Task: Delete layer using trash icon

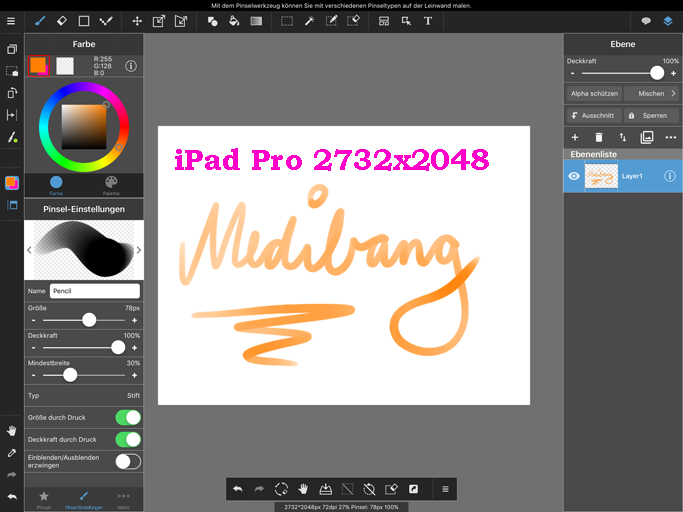Action: (599, 137)
